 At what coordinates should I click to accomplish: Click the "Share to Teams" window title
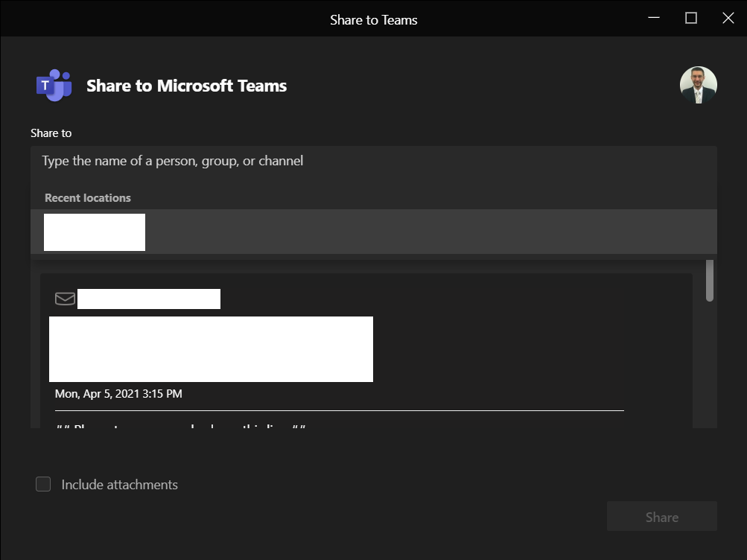pos(373,19)
